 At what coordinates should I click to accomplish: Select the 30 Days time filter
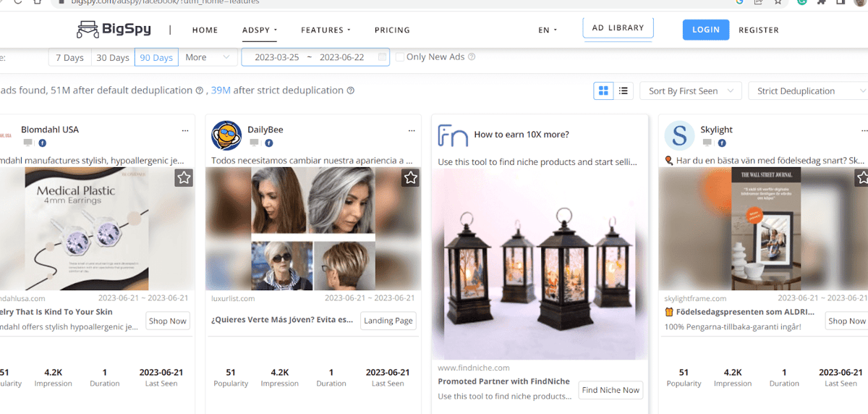(113, 57)
